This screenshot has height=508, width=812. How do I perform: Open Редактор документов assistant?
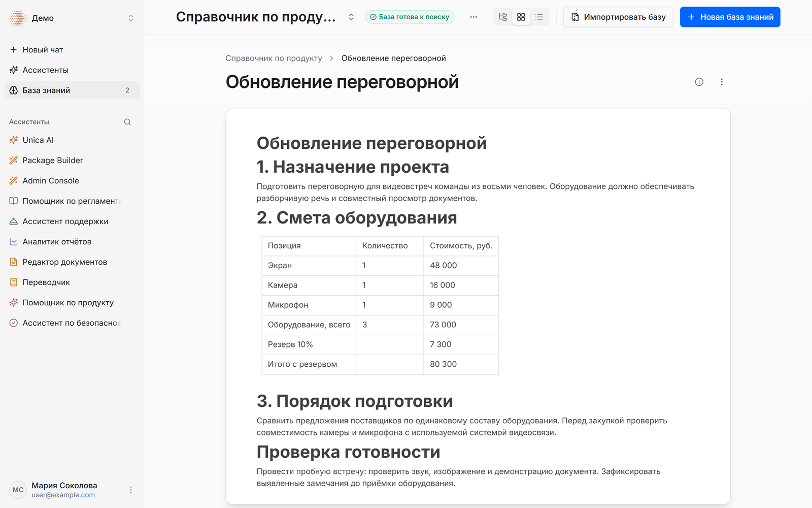(x=72, y=262)
